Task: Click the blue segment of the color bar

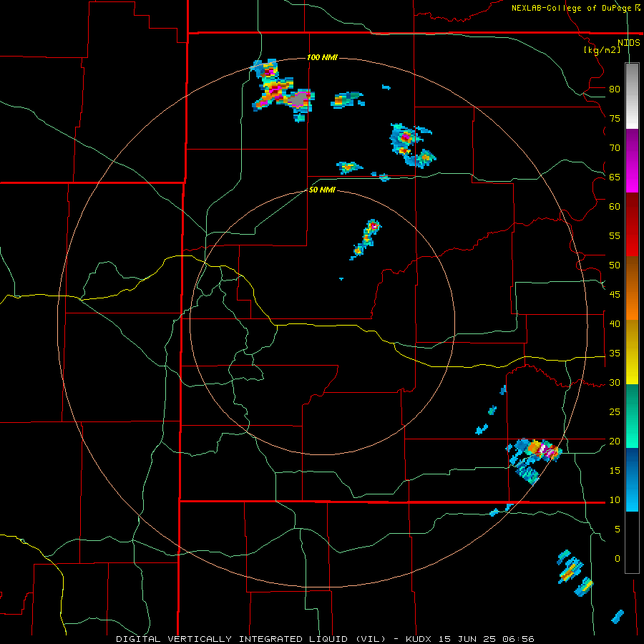Action: click(632, 479)
